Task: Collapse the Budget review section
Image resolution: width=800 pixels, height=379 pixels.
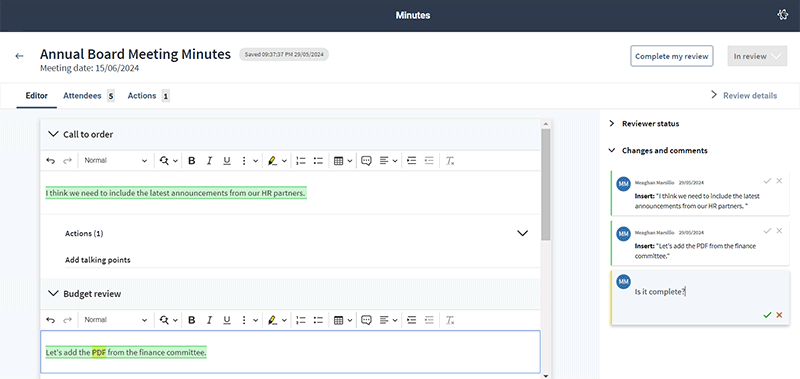Action: pyautogui.click(x=53, y=293)
